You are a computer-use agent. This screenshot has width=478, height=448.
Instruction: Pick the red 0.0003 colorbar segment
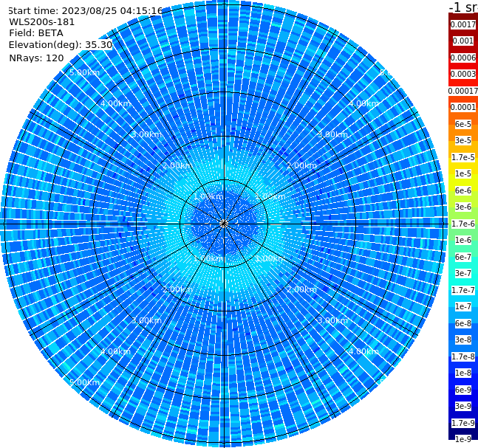pos(463,74)
